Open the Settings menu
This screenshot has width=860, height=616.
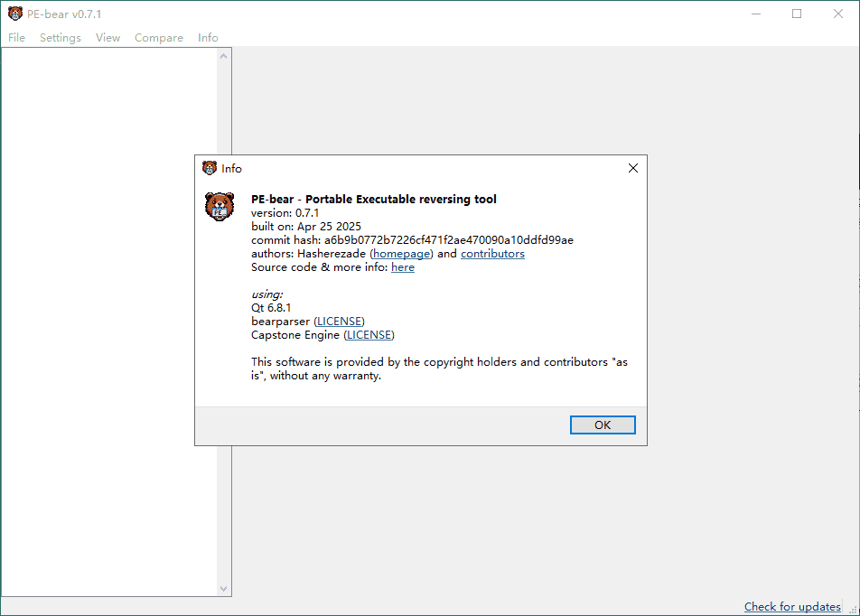click(61, 38)
